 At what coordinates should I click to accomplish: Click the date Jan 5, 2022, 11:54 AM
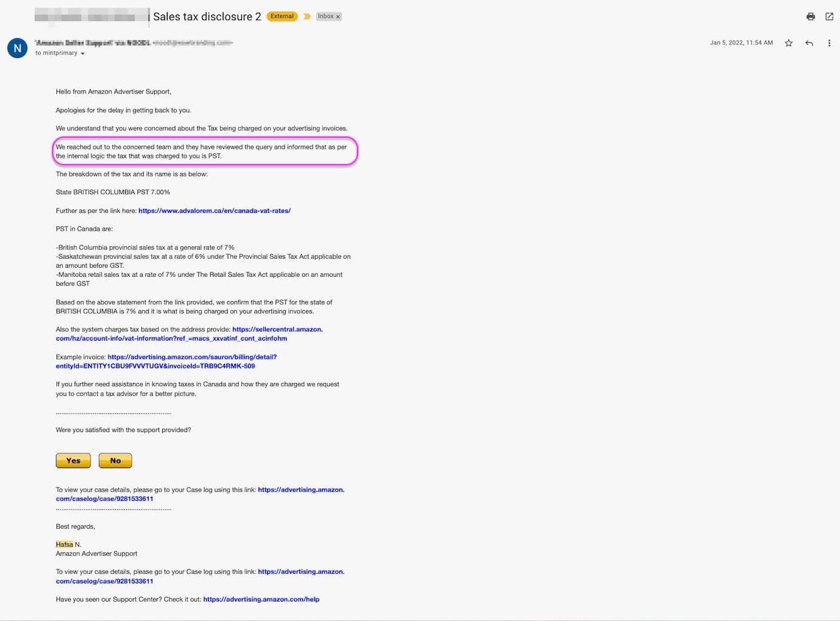pos(741,42)
